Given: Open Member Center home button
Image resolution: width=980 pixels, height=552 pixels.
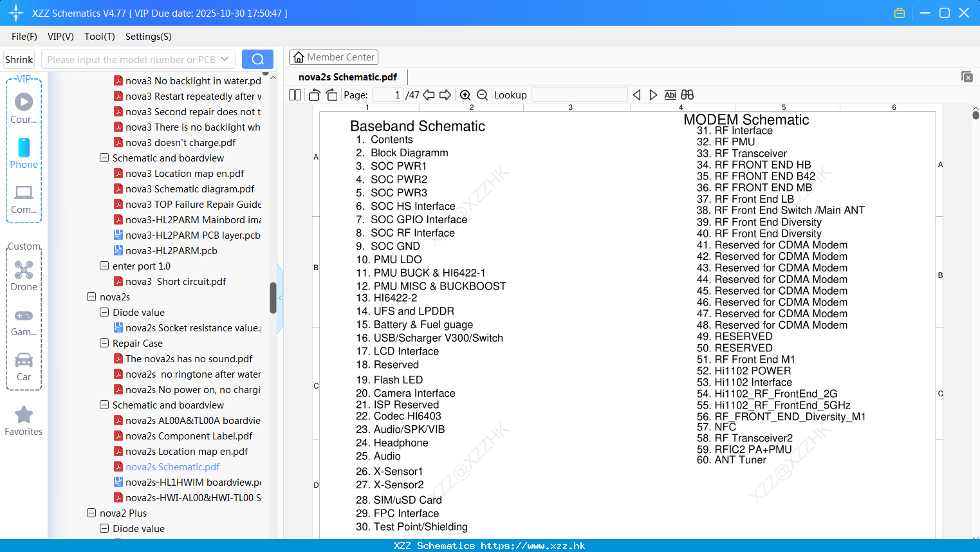Looking at the screenshot, I should point(333,57).
